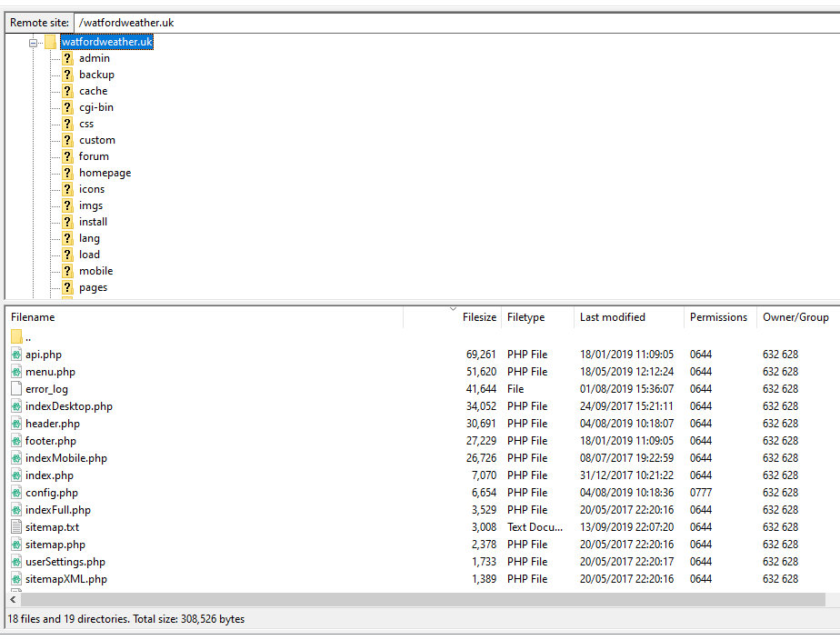Click the Remote site path field
Viewport: 840px width, 640px height.
tap(456, 23)
